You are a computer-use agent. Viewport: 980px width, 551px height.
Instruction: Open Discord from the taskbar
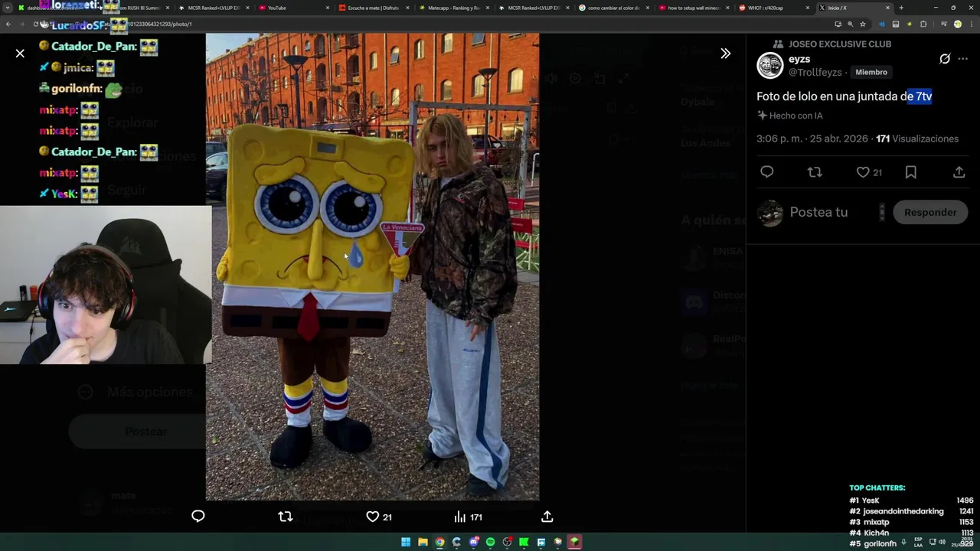[x=474, y=542]
